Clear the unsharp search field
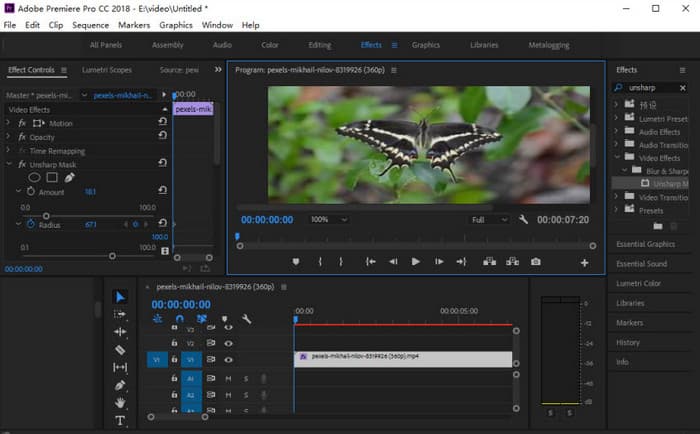 (x=683, y=88)
